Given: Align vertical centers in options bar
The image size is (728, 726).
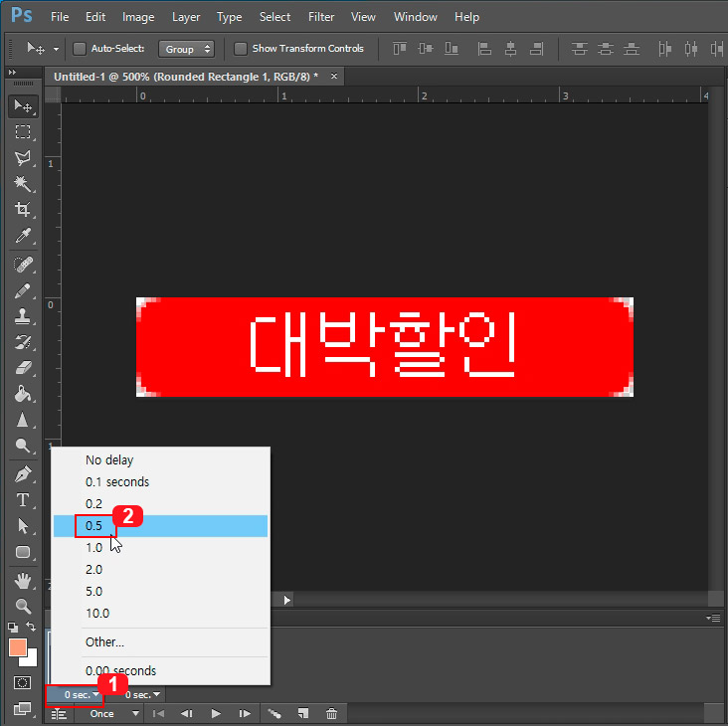Looking at the screenshot, I should coord(426,49).
